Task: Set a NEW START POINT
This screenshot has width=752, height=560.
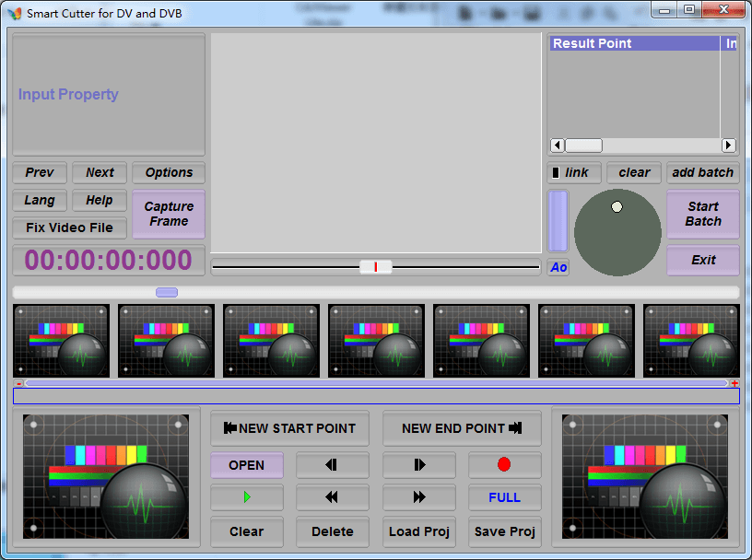Action: (289, 428)
